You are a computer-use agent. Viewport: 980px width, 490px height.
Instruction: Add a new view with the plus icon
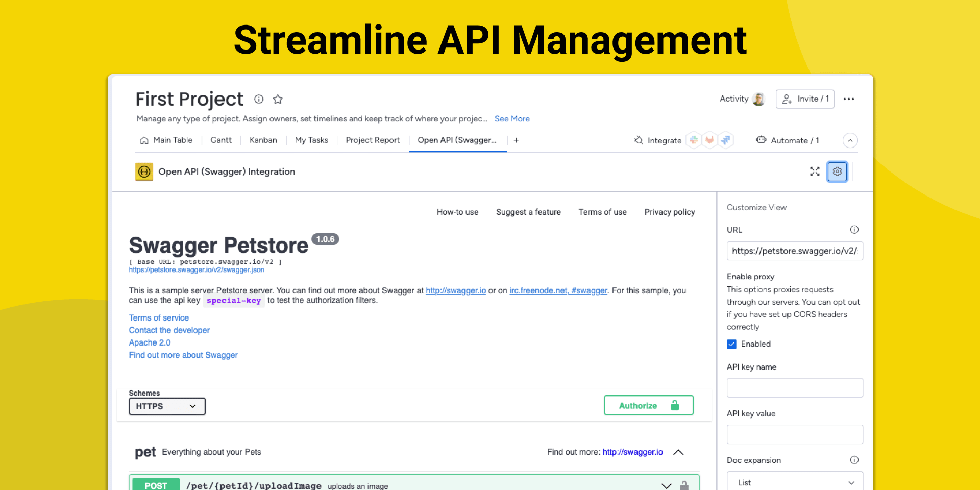(516, 140)
